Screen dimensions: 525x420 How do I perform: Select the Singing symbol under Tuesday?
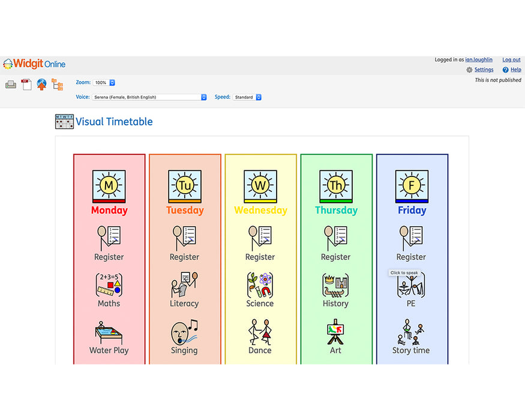click(x=184, y=332)
